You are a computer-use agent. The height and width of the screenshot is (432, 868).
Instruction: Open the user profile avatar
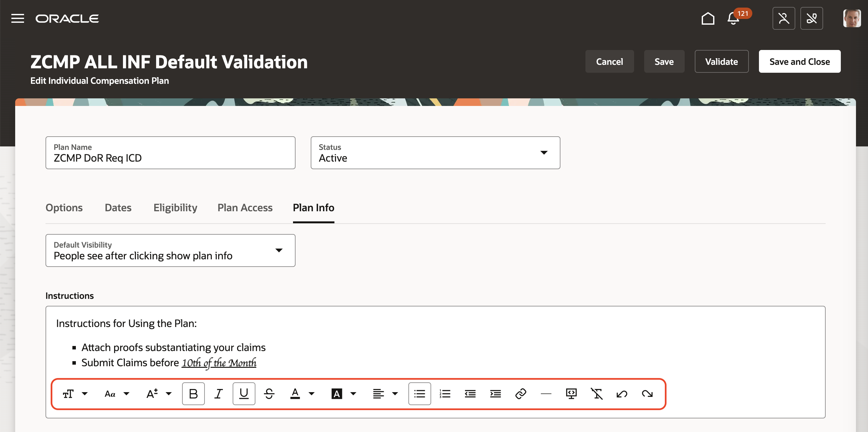pyautogui.click(x=852, y=19)
